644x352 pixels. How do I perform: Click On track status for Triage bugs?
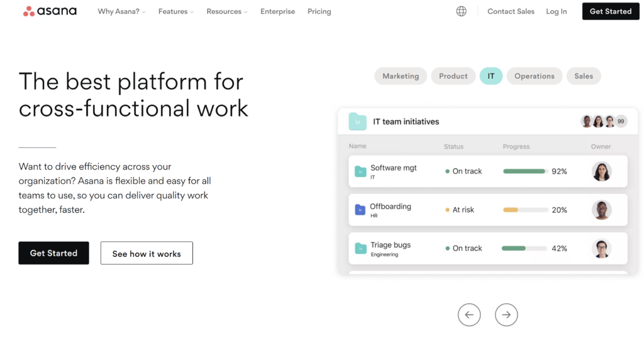(x=464, y=248)
